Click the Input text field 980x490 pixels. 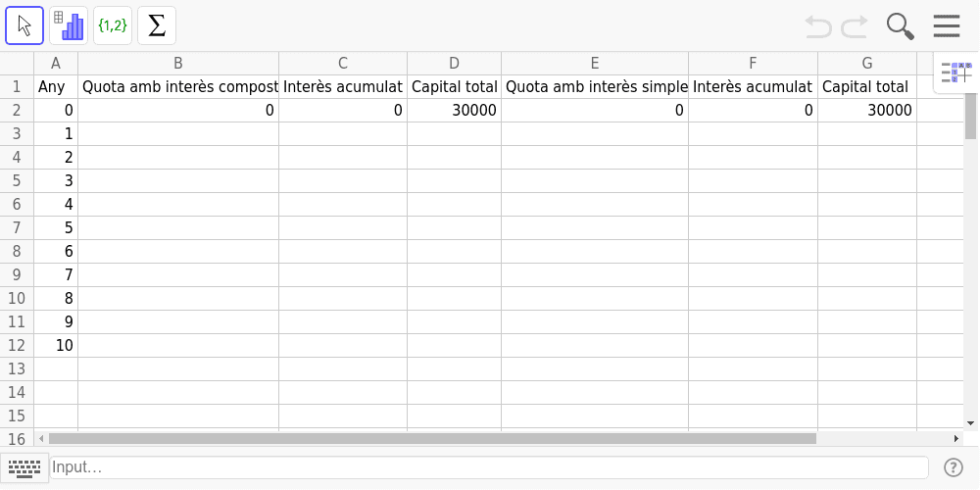pos(488,467)
